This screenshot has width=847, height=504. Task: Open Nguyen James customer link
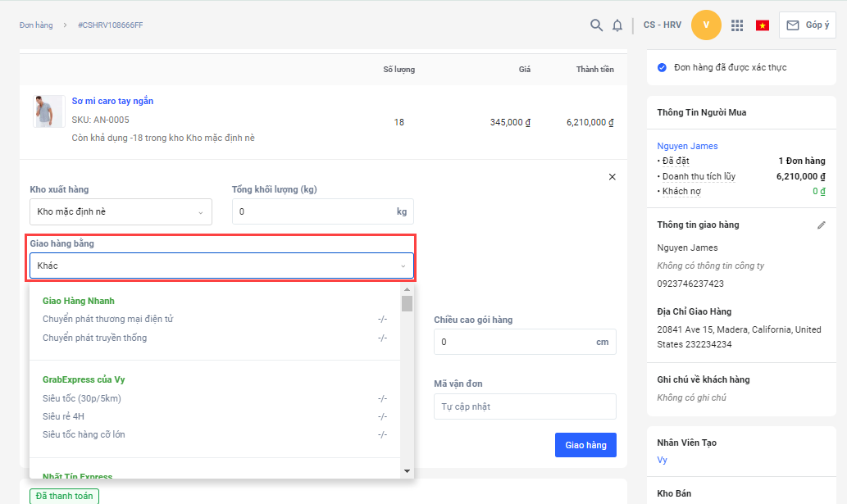[x=687, y=146]
